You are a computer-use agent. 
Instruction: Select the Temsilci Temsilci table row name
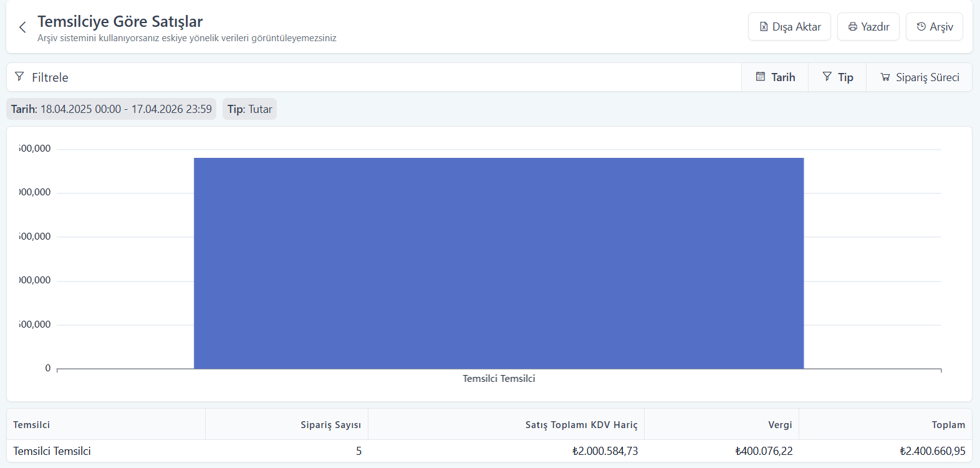[x=52, y=451]
